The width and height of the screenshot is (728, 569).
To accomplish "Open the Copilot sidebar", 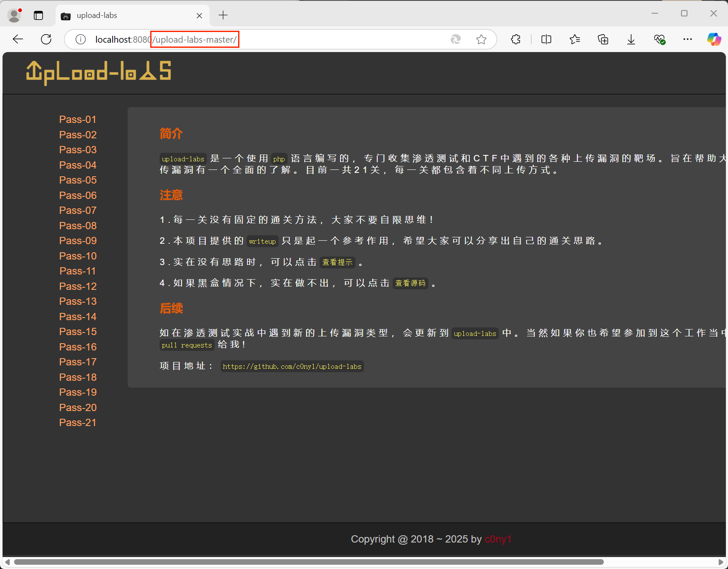I will click(x=714, y=39).
